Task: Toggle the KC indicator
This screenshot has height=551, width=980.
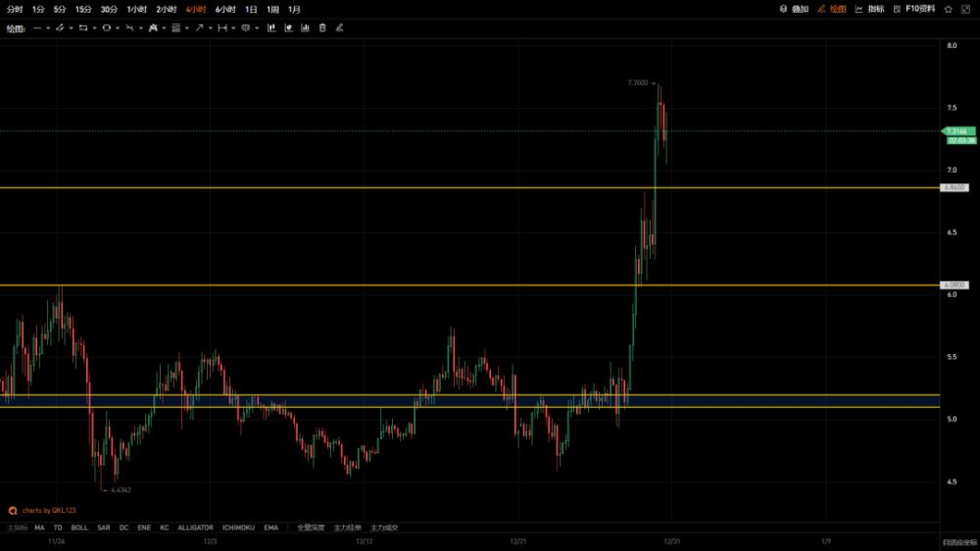Action: (165, 527)
